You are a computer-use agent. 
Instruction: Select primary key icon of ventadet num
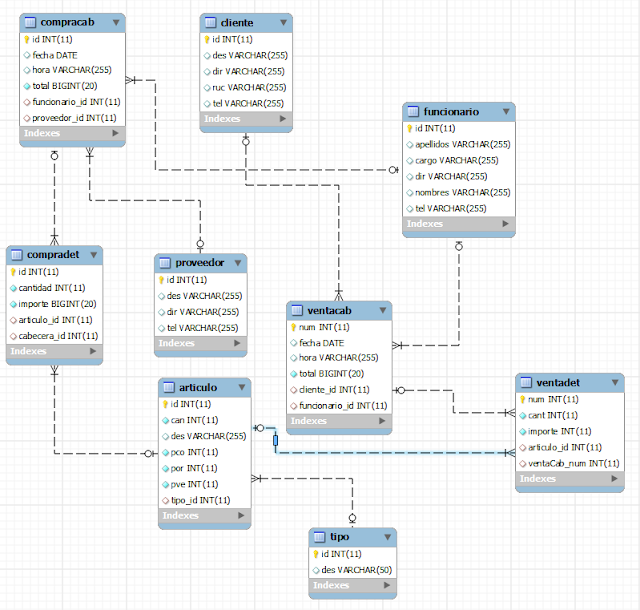pos(523,399)
